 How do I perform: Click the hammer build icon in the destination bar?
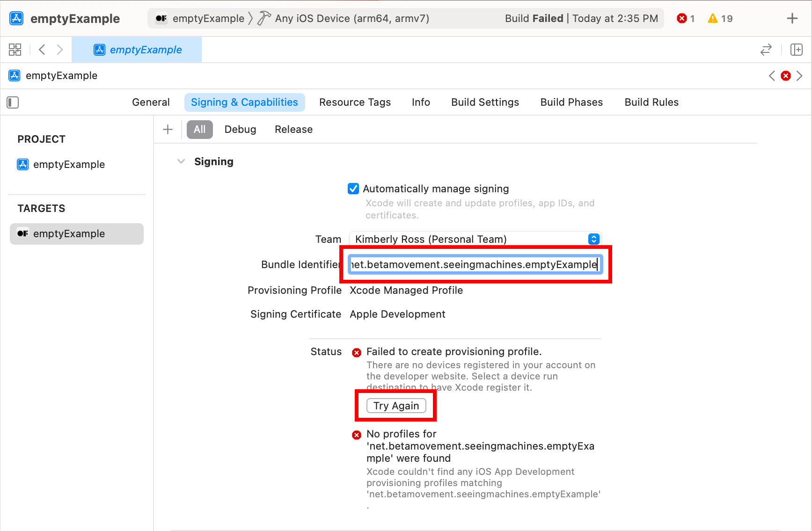[x=264, y=18]
